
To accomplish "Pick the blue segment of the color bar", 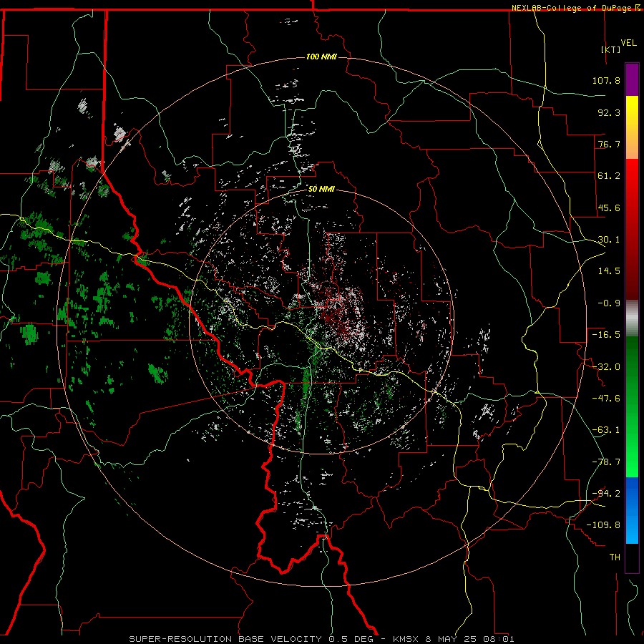I will pos(632,510).
